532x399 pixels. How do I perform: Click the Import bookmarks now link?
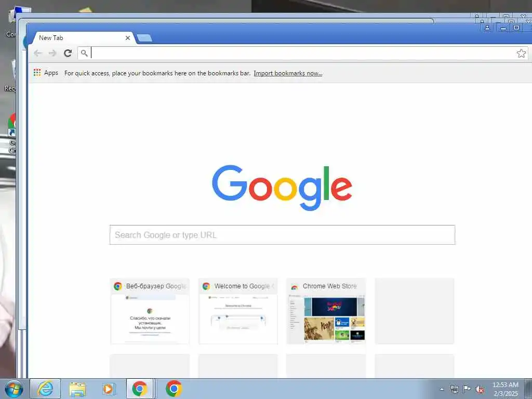coord(288,73)
